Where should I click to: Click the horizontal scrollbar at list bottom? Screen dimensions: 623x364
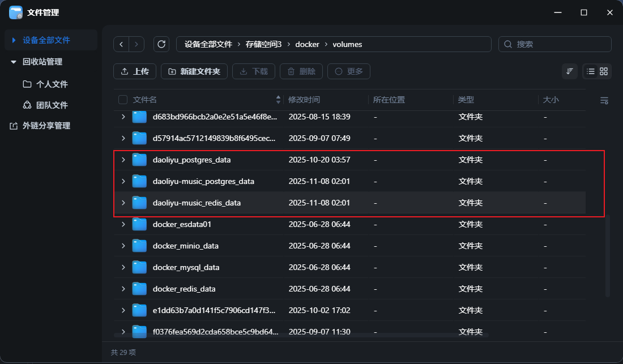click(x=301, y=336)
